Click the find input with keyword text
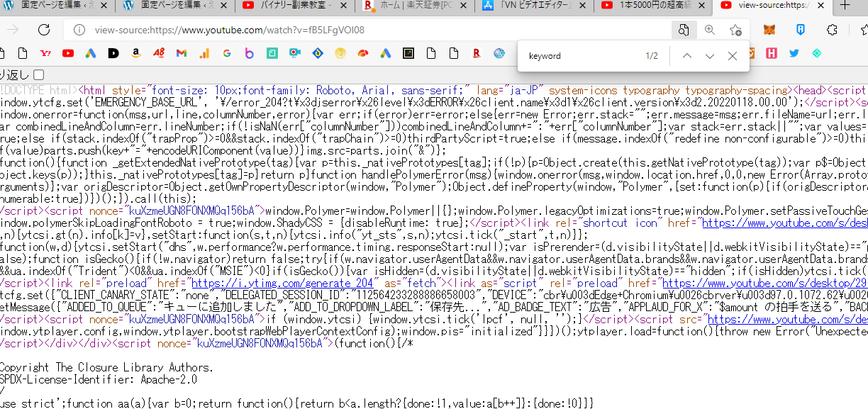This screenshot has width=868, height=409. (x=582, y=56)
